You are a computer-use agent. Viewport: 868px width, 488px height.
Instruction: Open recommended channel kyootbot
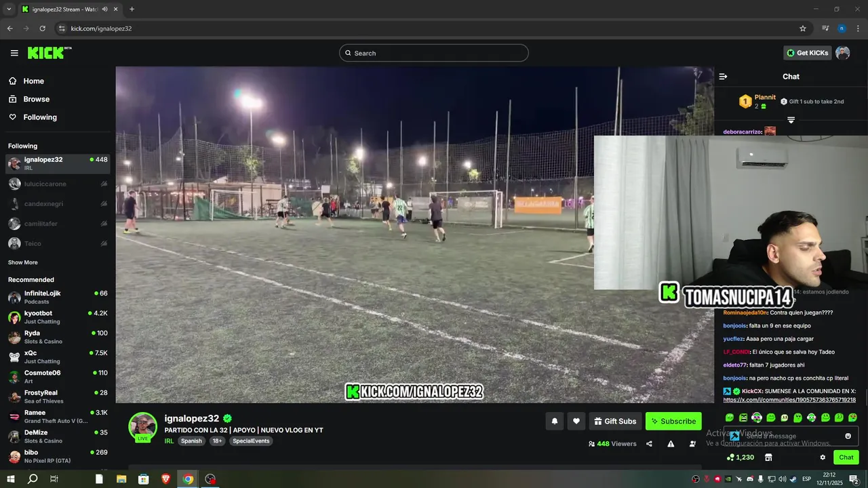(58, 317)
